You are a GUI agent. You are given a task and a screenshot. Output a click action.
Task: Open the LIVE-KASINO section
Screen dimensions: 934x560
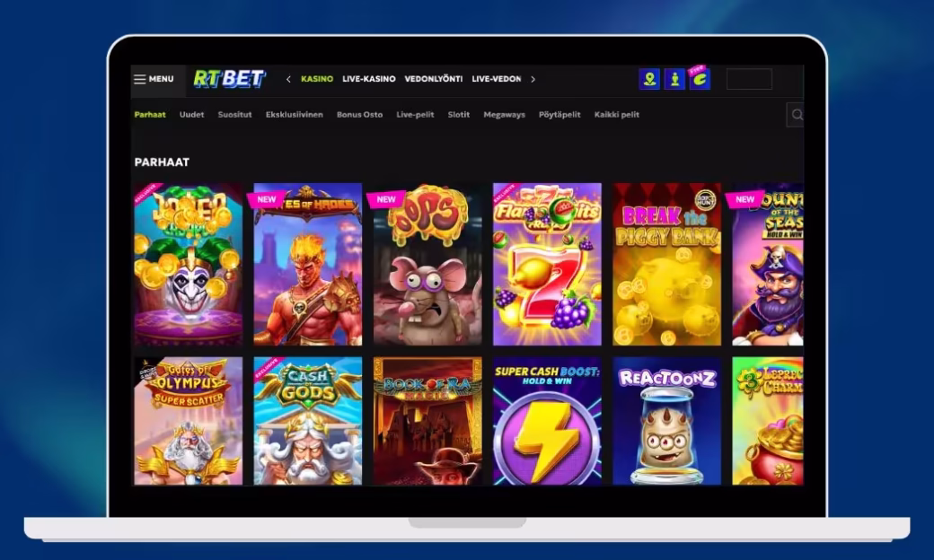point(369,79)
